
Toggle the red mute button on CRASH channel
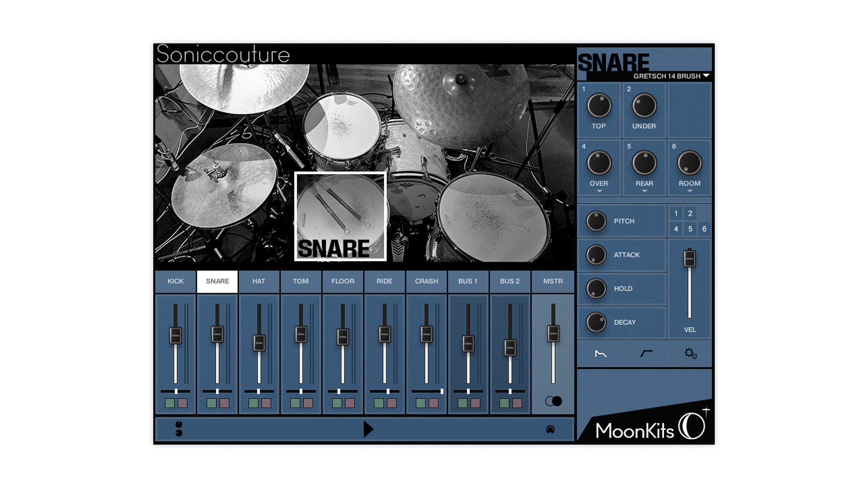434,403
